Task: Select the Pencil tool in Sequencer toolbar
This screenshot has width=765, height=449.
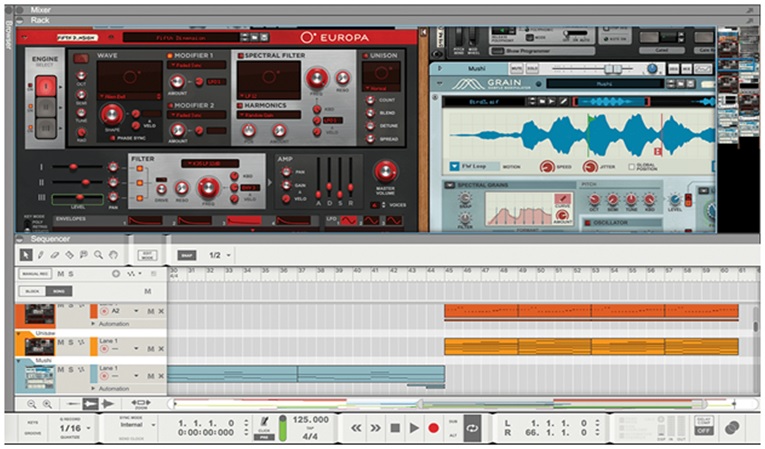Action: [40, 255]
